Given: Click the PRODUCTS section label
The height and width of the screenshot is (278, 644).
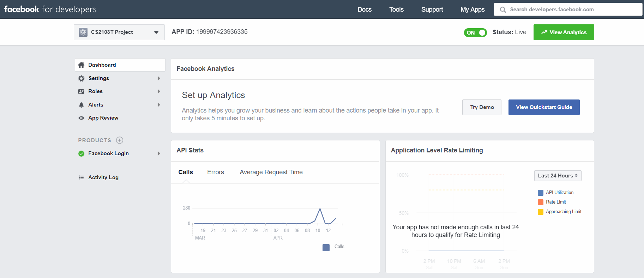Looking at the screenshot, I should click(95, 140).
